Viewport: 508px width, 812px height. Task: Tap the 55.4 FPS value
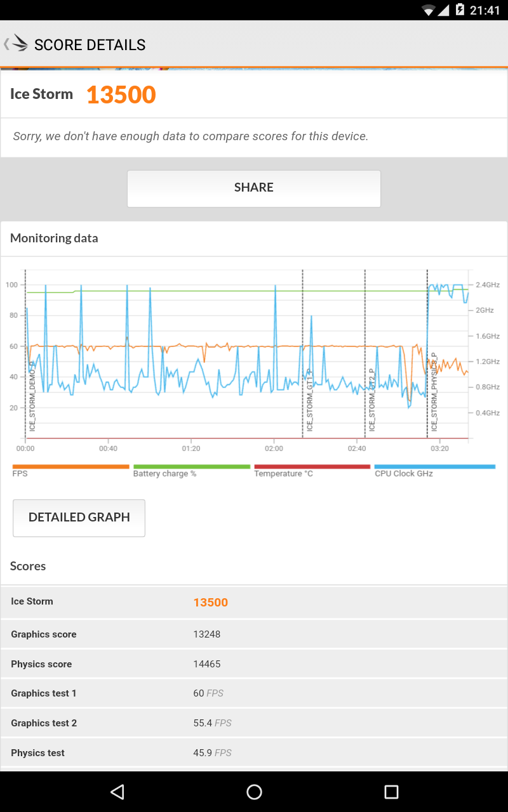[x=212, y=723]
